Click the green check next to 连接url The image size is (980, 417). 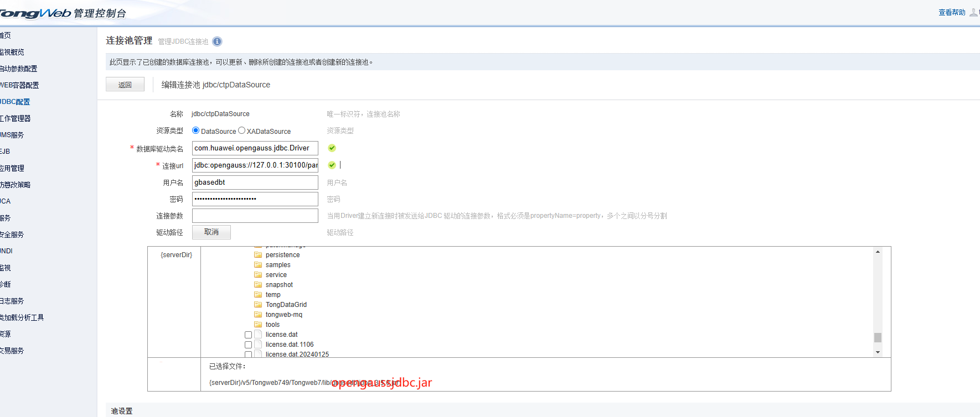click(x=332, y=165)
